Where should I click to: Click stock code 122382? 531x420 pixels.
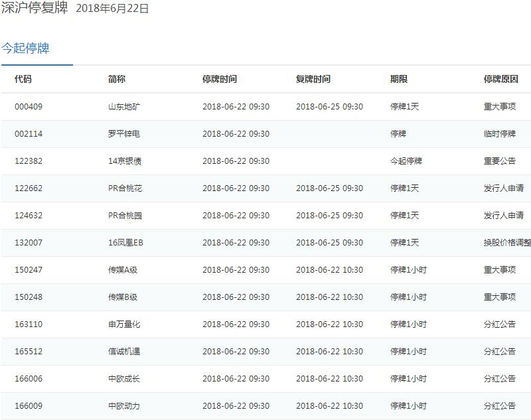[29, 161]
